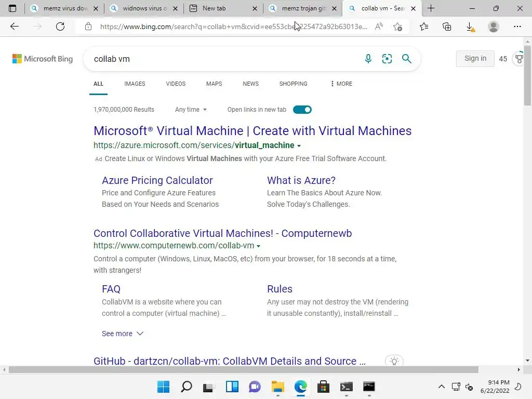Click the Sign in button
The image size is (532, 399).
475,58
